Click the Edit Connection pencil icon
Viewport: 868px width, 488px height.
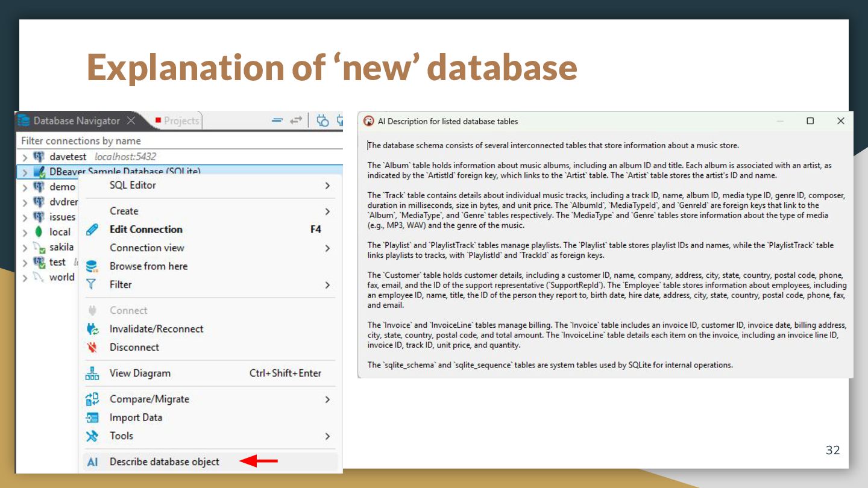92,230
